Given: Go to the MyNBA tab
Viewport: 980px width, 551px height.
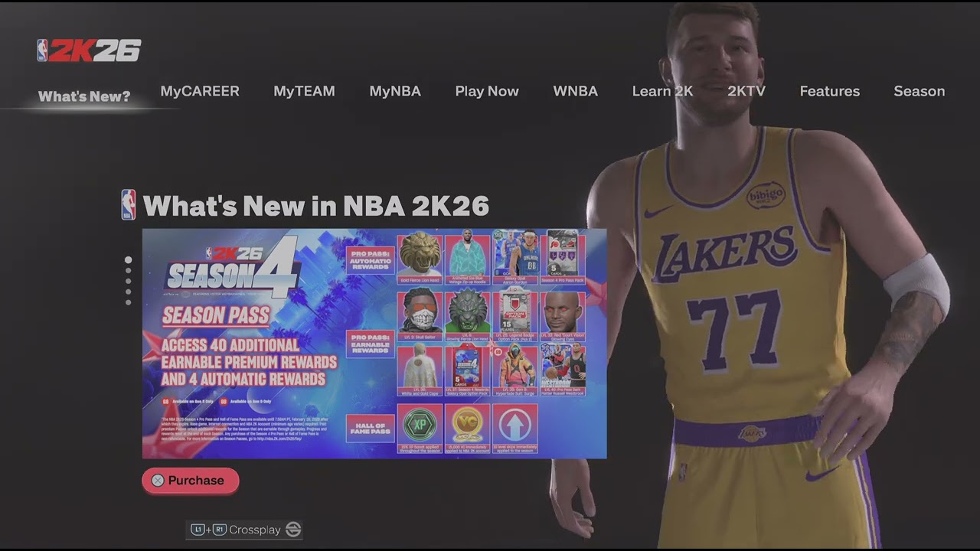Looking at the screenshot, I should tap(395, 91).
